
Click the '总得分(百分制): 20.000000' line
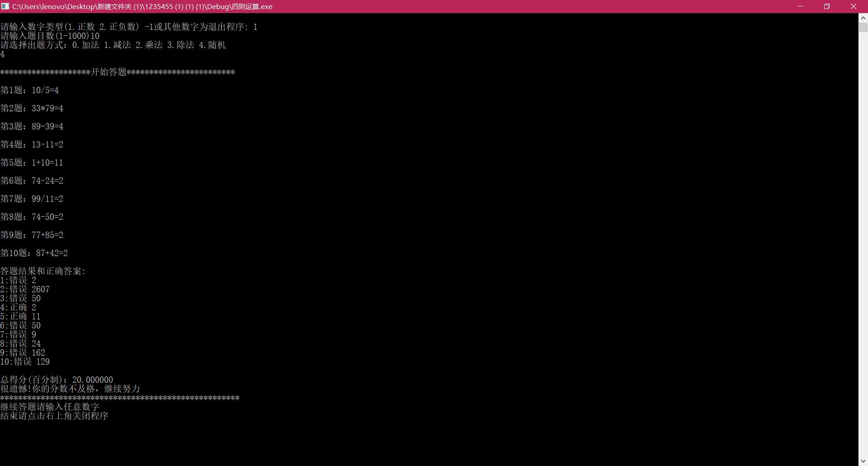[57, 380]
